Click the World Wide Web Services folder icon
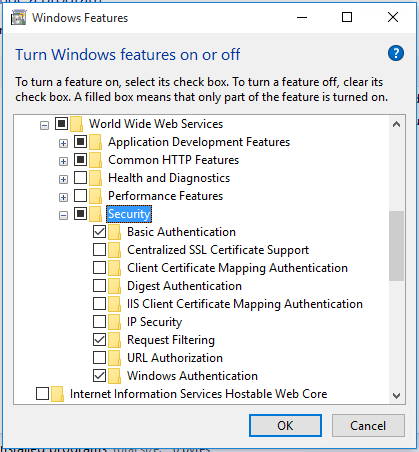The image size is (419, 452). coord(77,124)
